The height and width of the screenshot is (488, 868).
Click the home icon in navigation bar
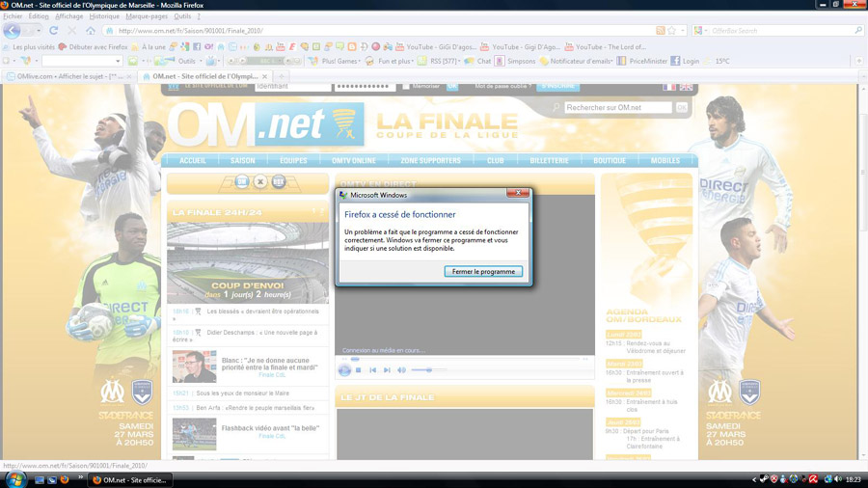click(90, 31)
